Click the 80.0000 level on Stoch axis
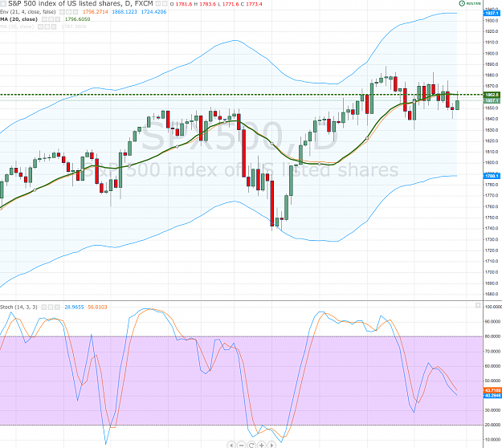This screenshot has height=448, width=502. 493,336
